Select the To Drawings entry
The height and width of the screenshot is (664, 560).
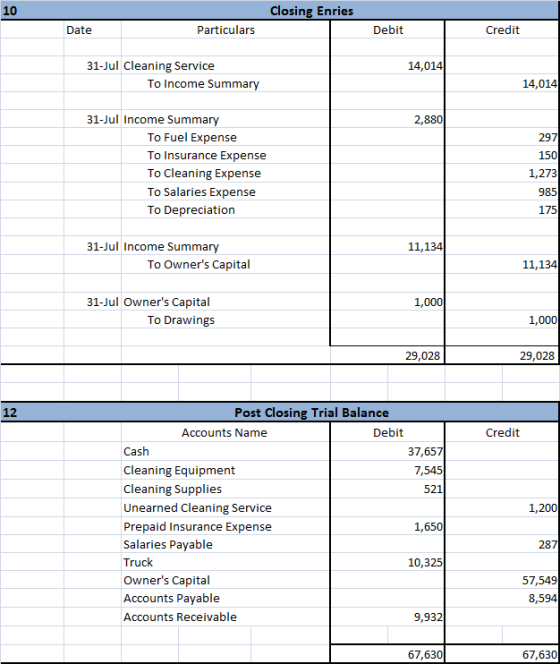pos(181,320)
